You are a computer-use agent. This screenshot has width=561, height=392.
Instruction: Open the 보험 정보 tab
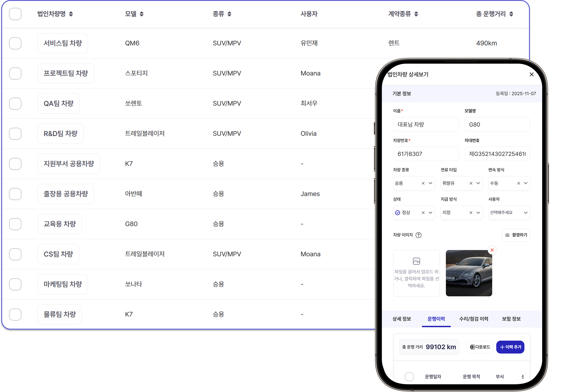511,319
